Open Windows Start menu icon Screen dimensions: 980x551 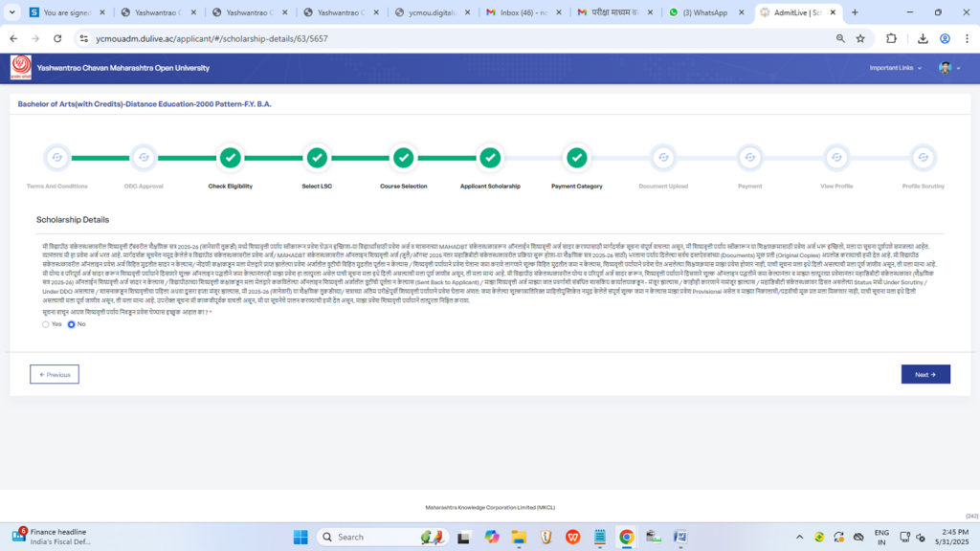tap(299, 537)
